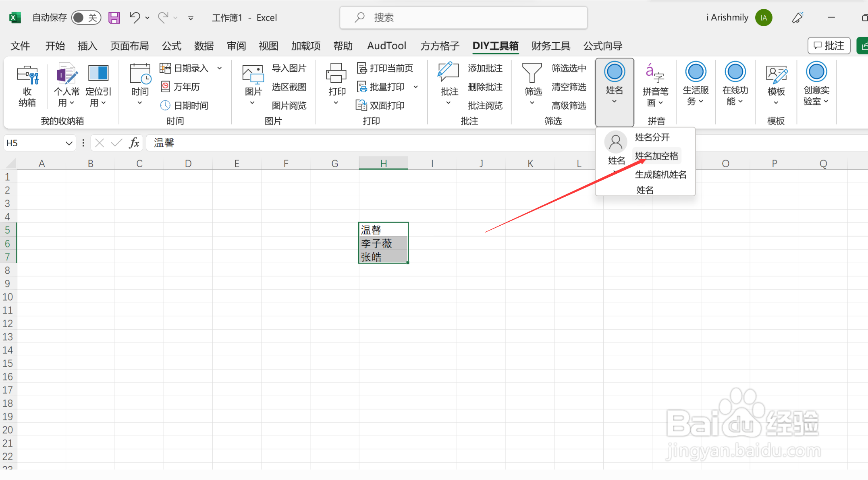Click 高级筛选 advanced filter
868x480 pixels.
click(569, 105)
